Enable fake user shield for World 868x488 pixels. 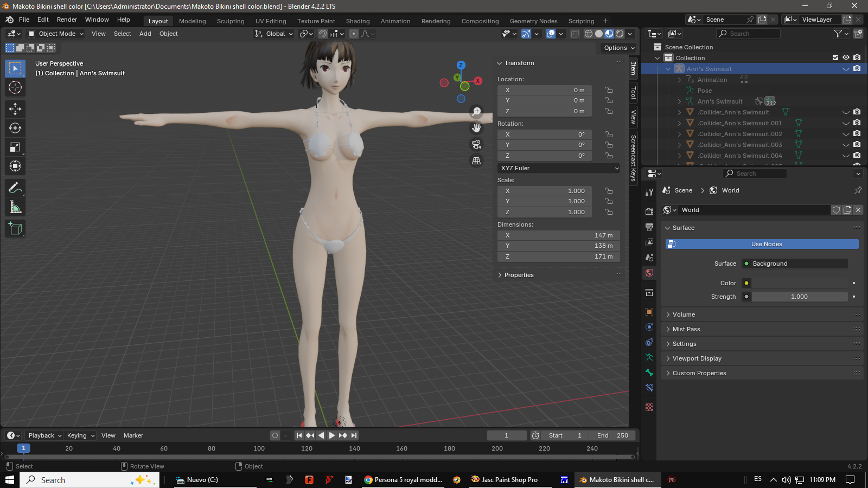coord(837,210)
